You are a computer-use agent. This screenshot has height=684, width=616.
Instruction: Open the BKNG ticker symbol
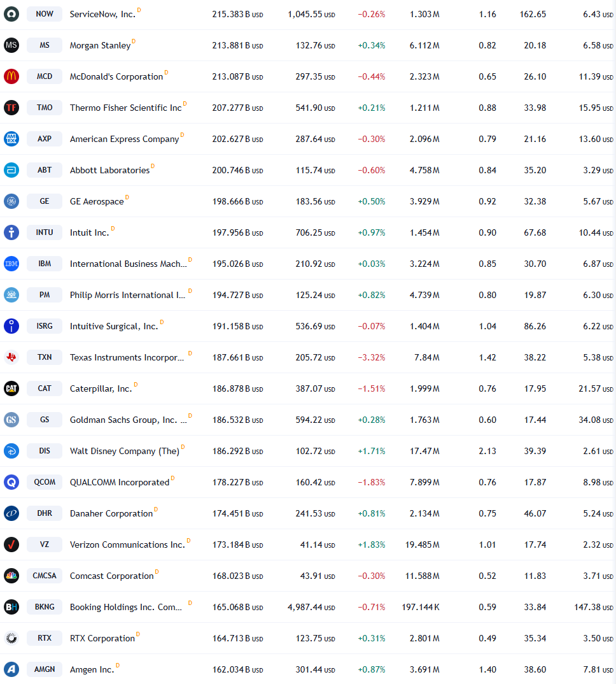[45, 607]
